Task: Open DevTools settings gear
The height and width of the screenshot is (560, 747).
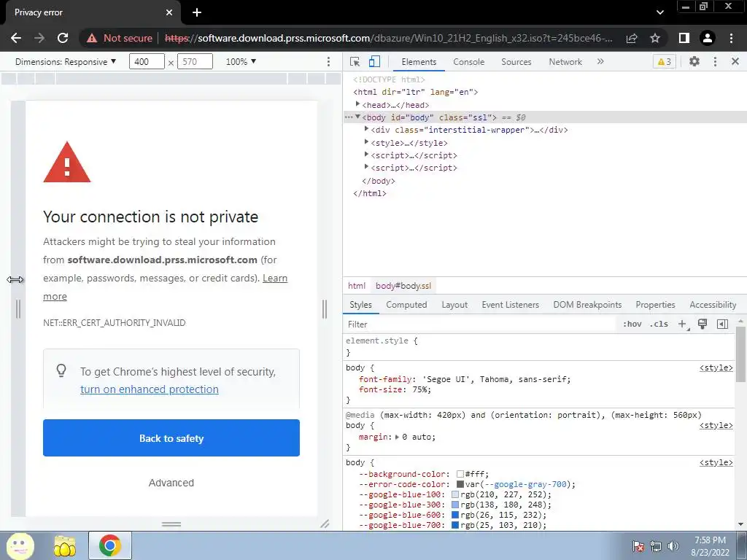Action: pos(694,61)
